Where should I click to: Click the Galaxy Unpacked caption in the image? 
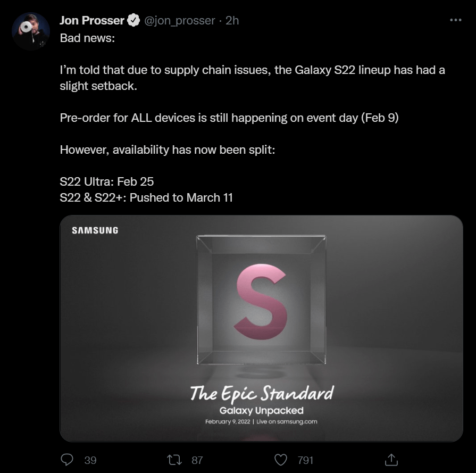pyautogui.click(x=261, y=410)
